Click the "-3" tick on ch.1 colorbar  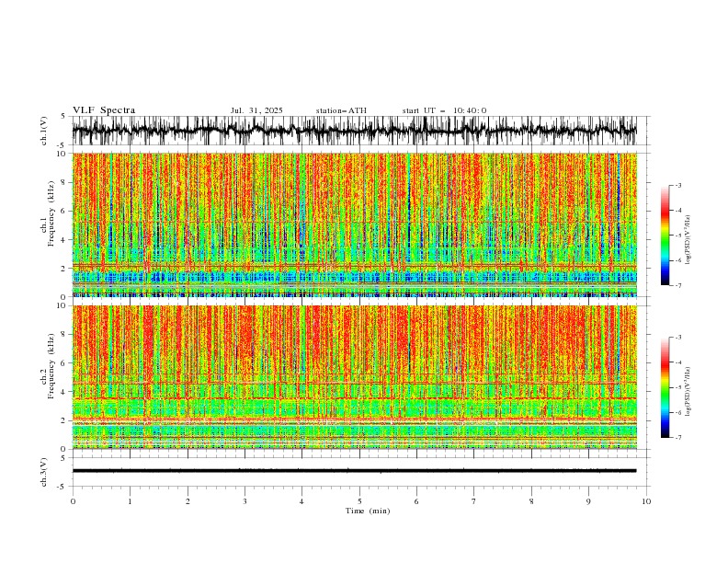pos(677,185)
